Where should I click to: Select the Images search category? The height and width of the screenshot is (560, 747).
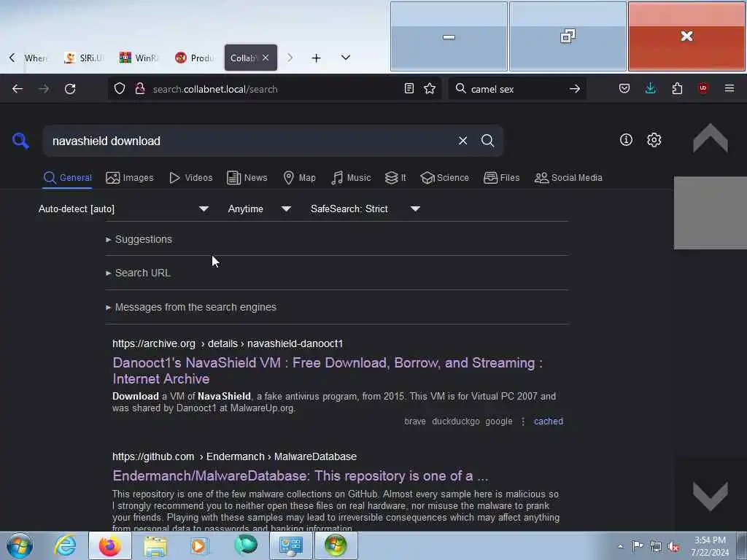(130, 178)
